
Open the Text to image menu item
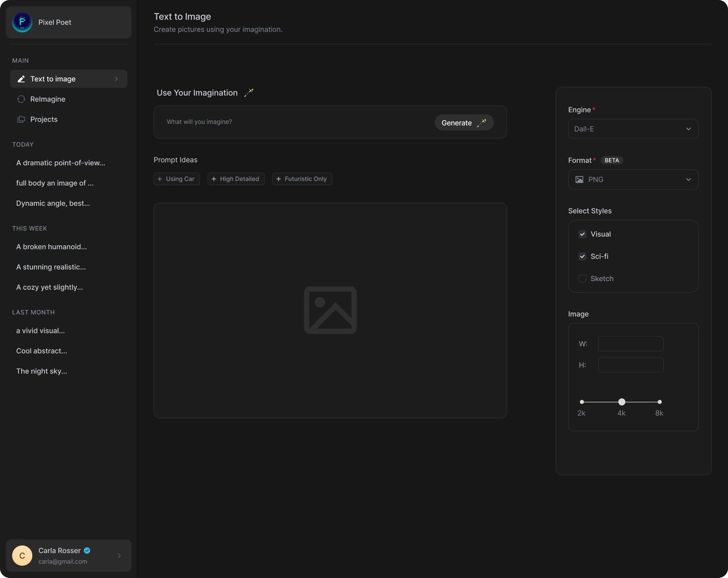coord(69,79)
